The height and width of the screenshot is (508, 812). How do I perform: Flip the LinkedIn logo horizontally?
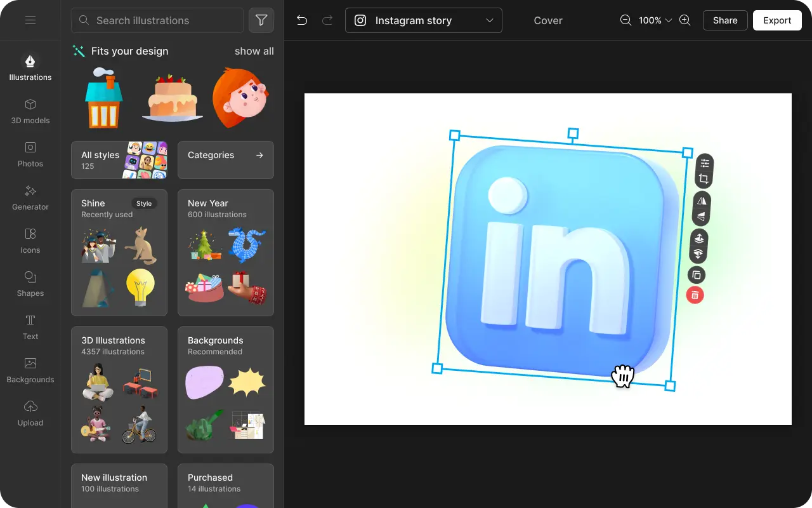tap(700, 201)
